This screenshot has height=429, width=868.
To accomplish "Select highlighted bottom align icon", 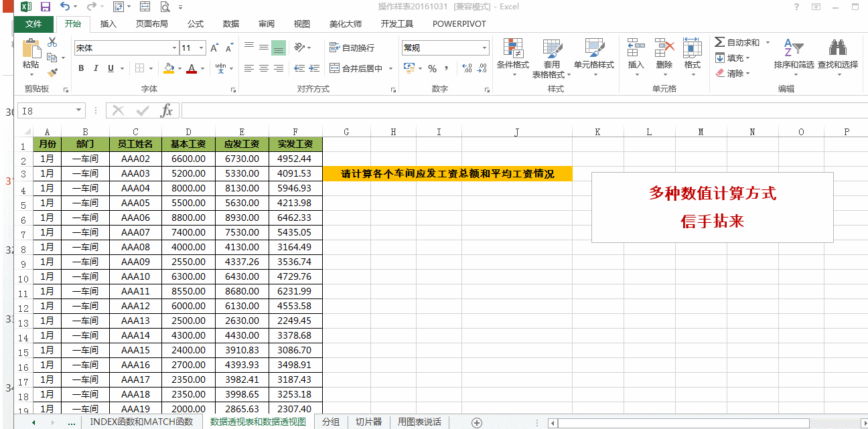I will click(x=279, y=48).
